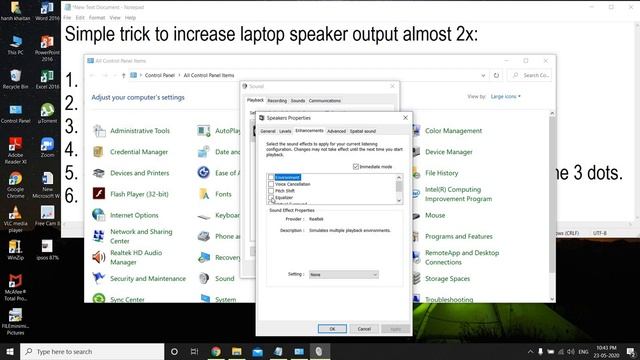Click Zoom desktop shortcut
Viewport: 640px width, 360px height.
[47, 148]
